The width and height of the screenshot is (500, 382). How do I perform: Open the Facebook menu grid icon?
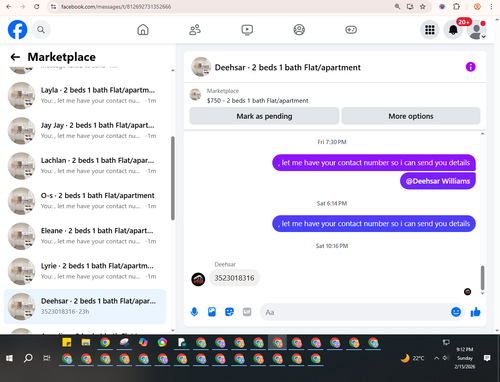(x=430, y=30)
